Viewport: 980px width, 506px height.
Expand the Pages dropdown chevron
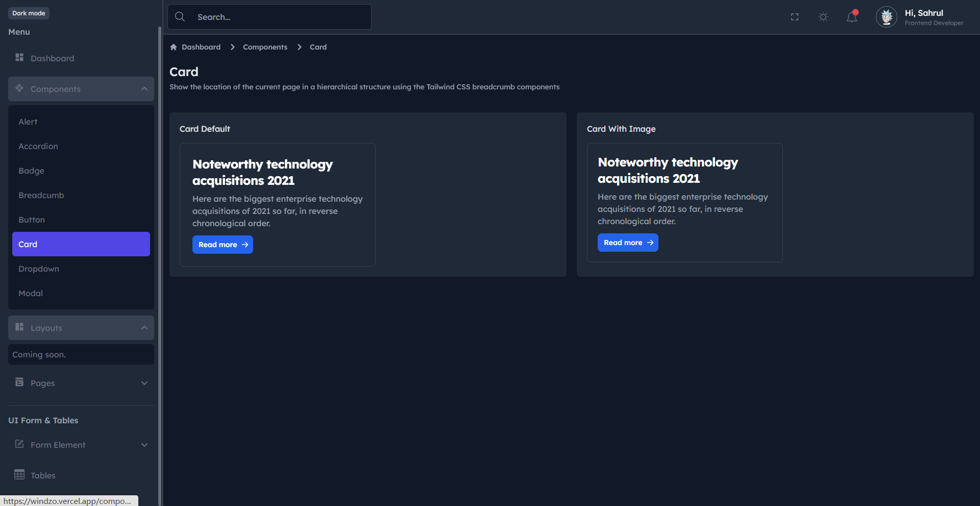point(144,383)
